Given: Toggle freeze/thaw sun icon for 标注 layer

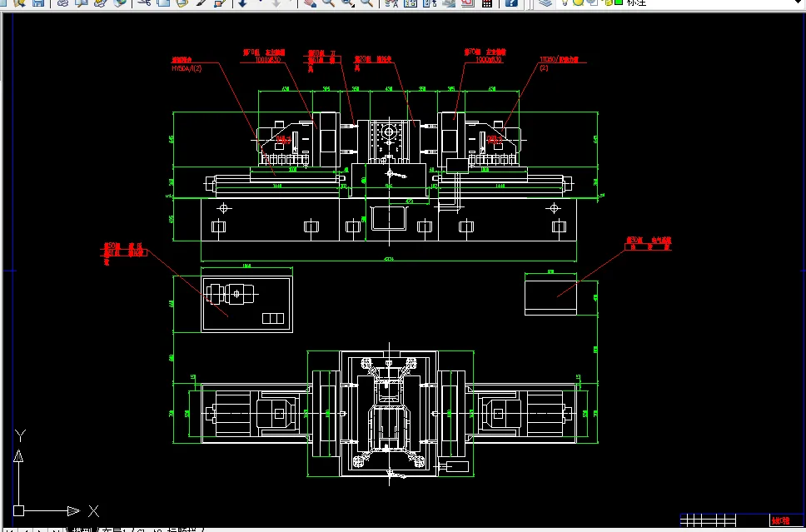Looking at the screenshot, I should coord(579,2).
